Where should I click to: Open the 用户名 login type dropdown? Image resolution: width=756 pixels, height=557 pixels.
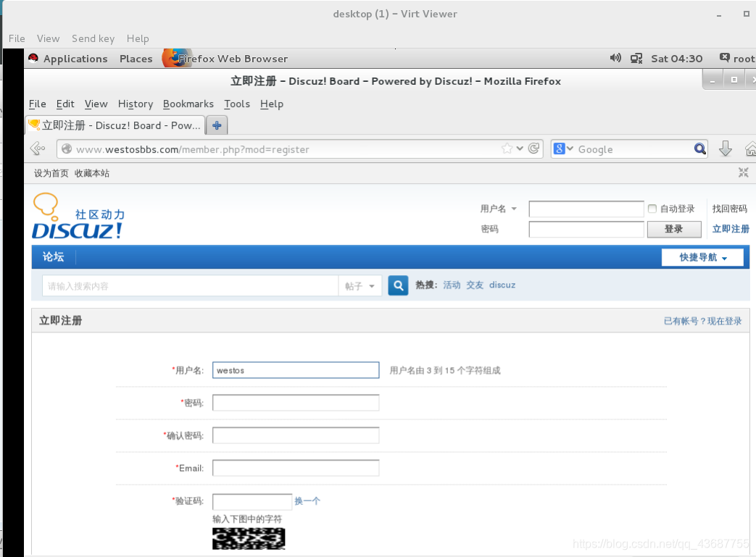[x=499, y=209]
